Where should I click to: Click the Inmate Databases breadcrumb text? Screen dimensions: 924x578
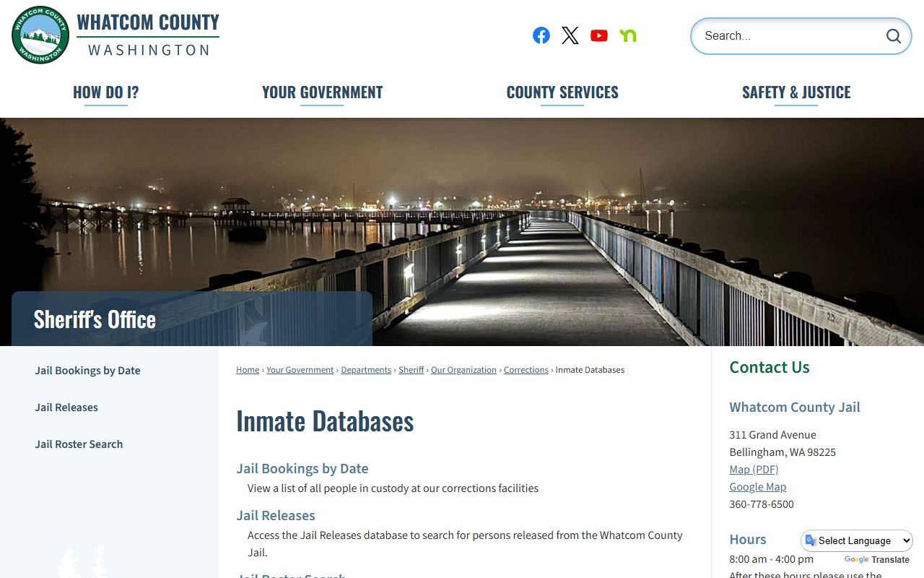[590, 370]
